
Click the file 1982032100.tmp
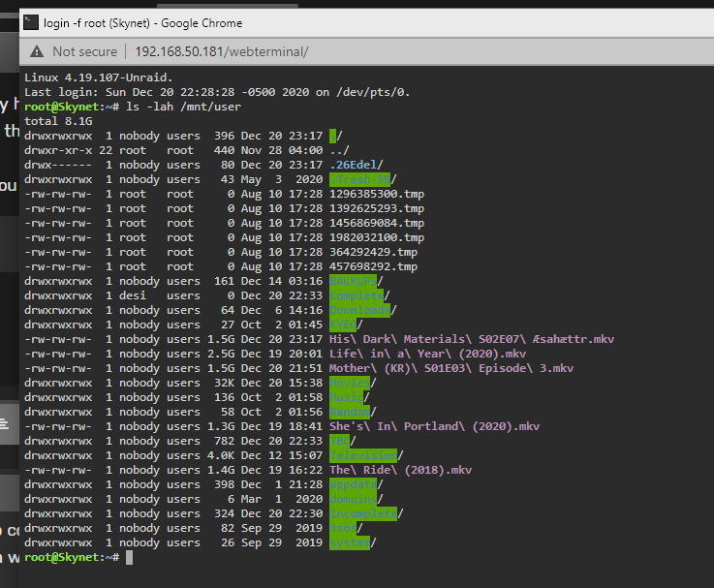click(x=377, y=237)
